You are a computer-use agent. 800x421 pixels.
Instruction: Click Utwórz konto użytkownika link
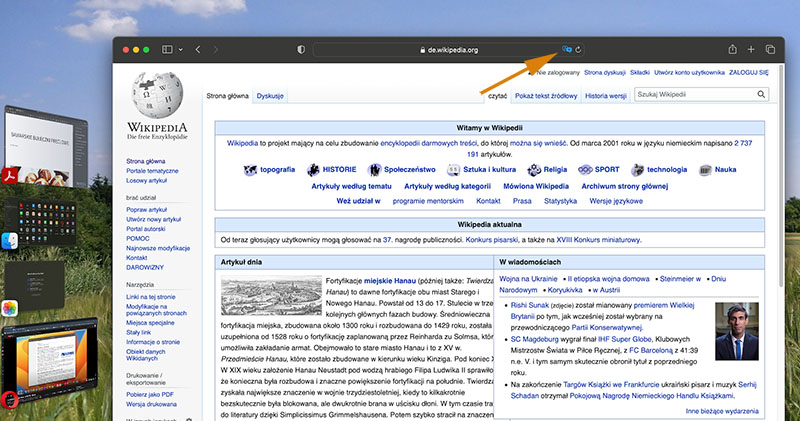689,72
